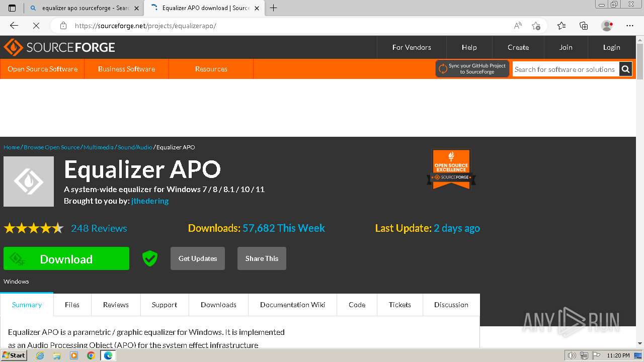View site information lock icon
Viewport: 644px width, 362px height.
[63, 26]
